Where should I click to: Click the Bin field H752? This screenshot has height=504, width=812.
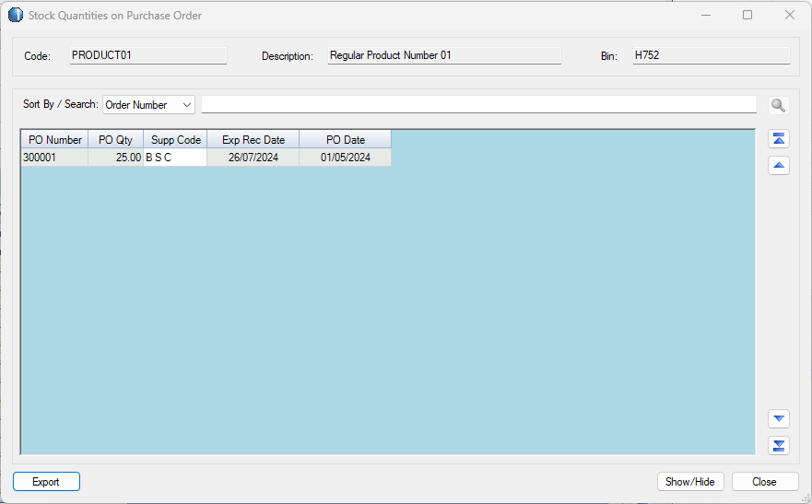coord(711,55)
